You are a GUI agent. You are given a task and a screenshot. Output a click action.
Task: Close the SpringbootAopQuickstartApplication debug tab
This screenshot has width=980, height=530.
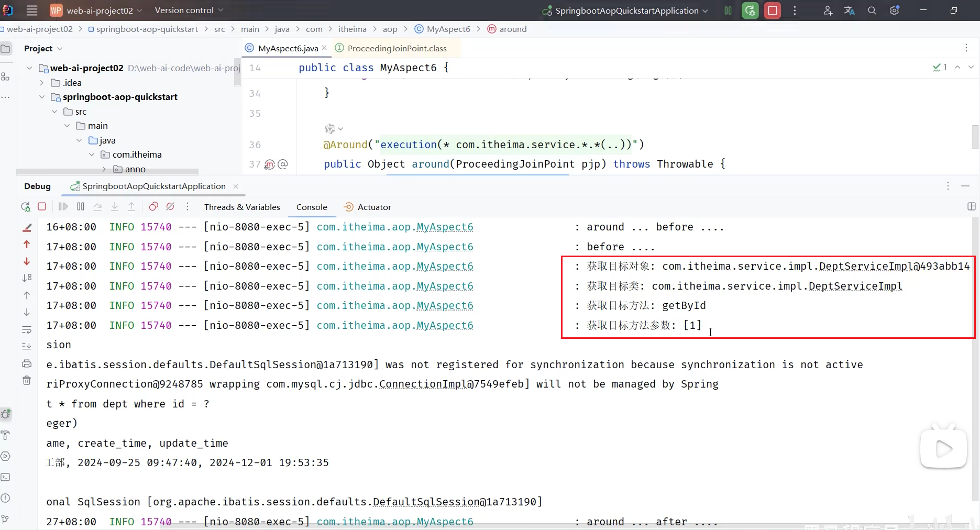click(x=235, y=186)
